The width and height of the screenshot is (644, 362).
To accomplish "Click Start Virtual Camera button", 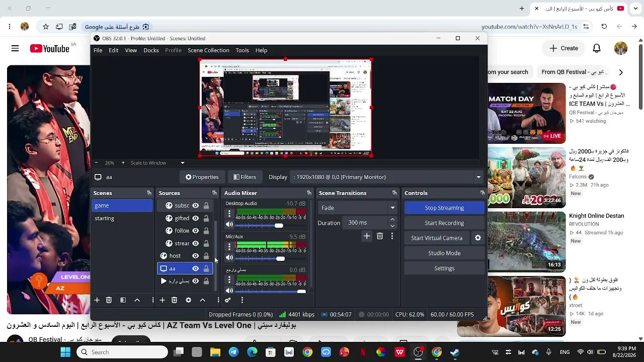I will coord(437,238).
